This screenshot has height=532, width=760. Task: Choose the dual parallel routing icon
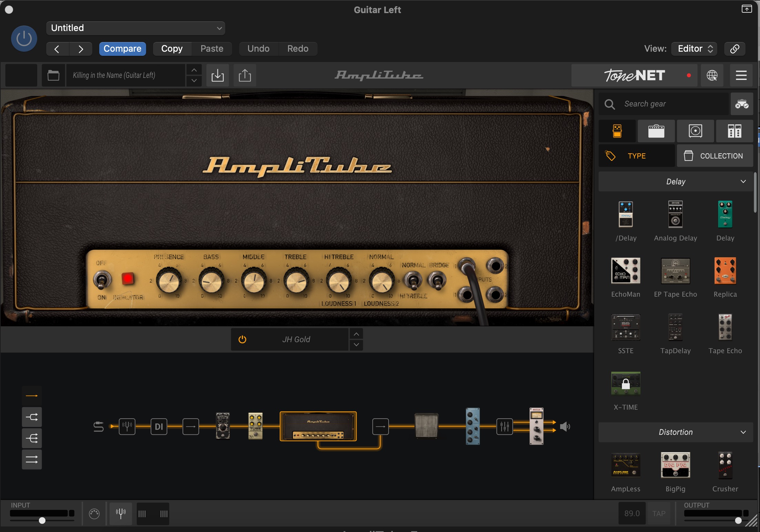point(32,460)
